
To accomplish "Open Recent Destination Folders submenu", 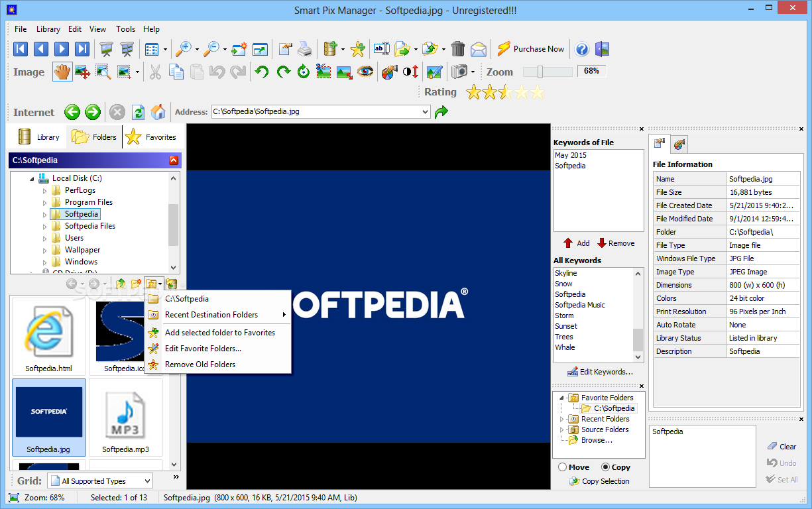I will tap(218, 315).
